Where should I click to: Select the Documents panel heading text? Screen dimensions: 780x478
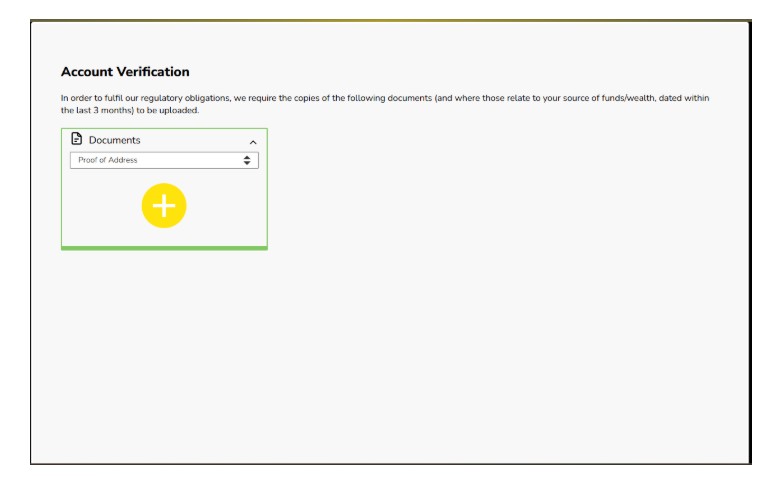pos(114,140)
